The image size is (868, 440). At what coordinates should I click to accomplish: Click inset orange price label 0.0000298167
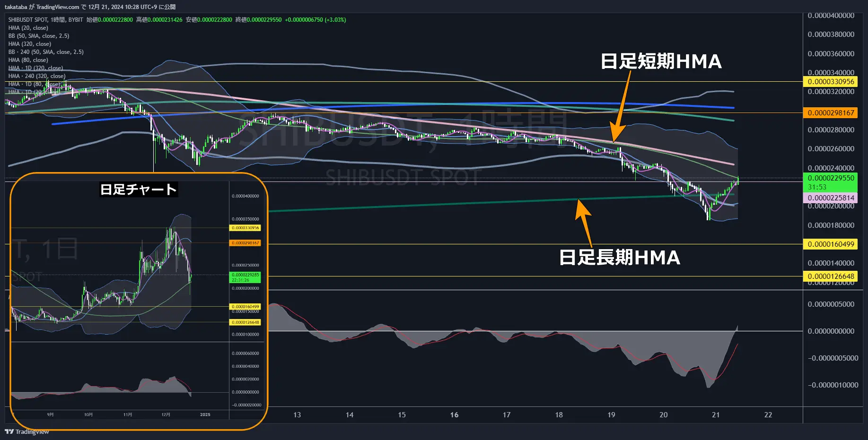(245, 243)
